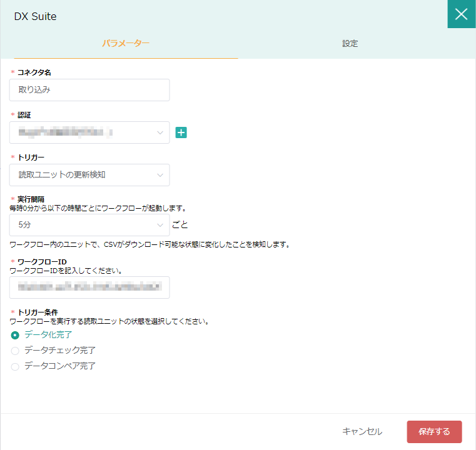Expand the トリガー dropdown
476x450 pixels.
coord(89,175)
